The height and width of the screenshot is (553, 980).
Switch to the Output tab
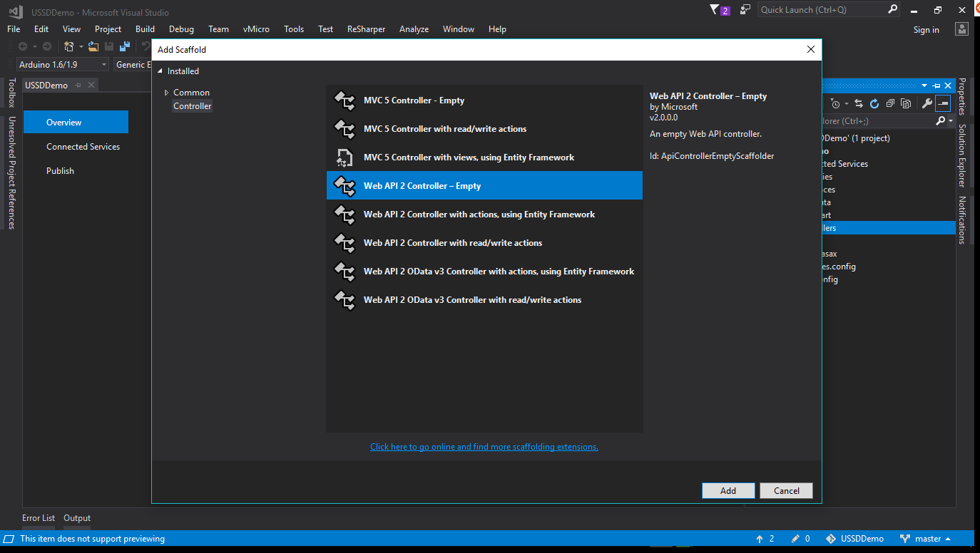pos(77,518)
